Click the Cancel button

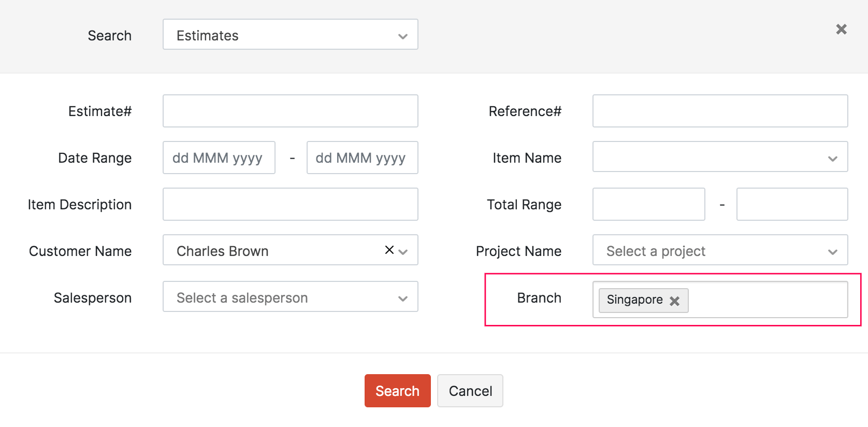470,391
